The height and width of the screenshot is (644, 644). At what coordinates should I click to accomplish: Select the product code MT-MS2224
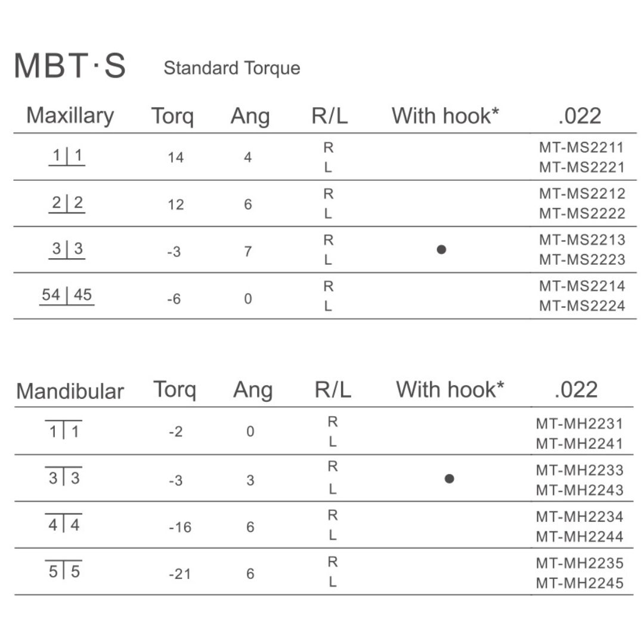coord(582,306)
